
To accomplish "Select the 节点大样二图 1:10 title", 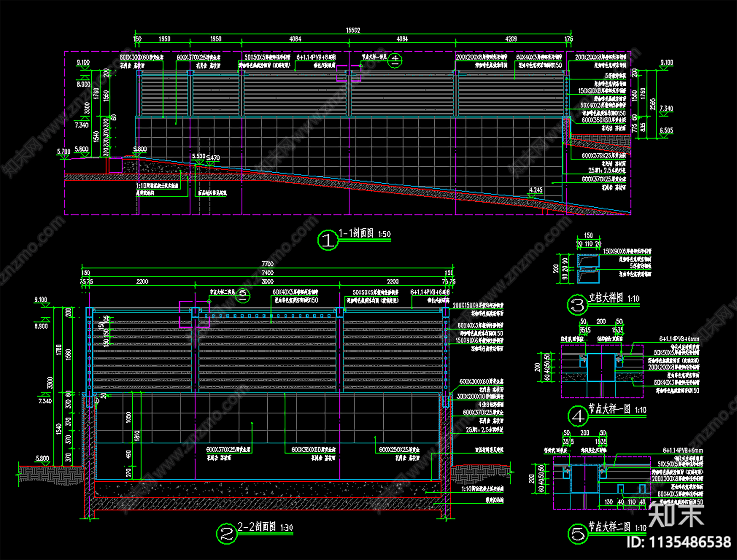I will coord(617,526).
